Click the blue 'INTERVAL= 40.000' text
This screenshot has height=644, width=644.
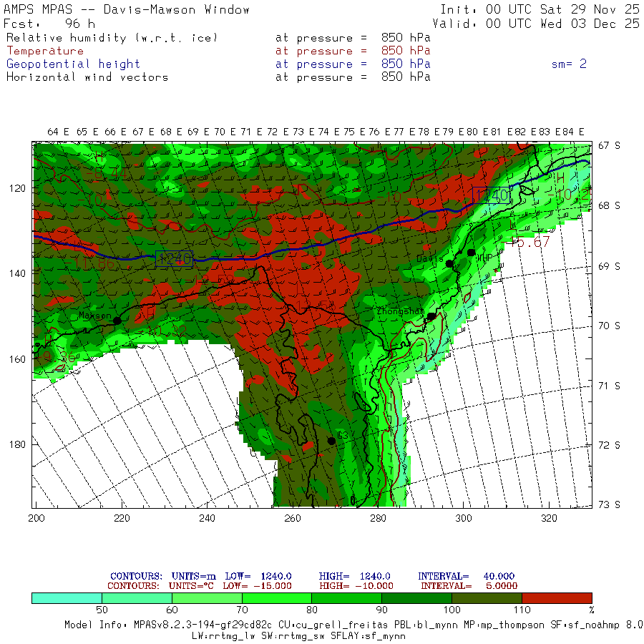click(466, 576)
